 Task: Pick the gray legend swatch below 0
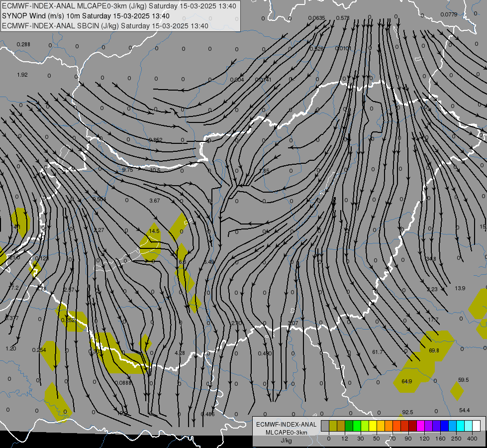click(x=325, y=426)
